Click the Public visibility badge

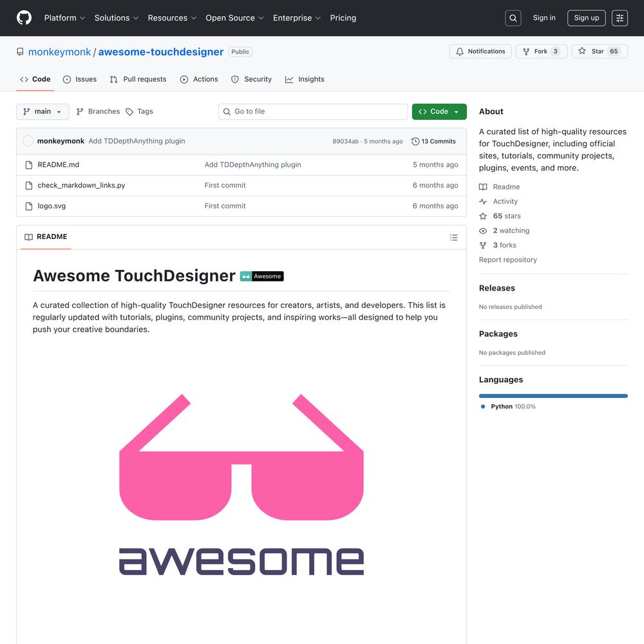coord(240,52)
